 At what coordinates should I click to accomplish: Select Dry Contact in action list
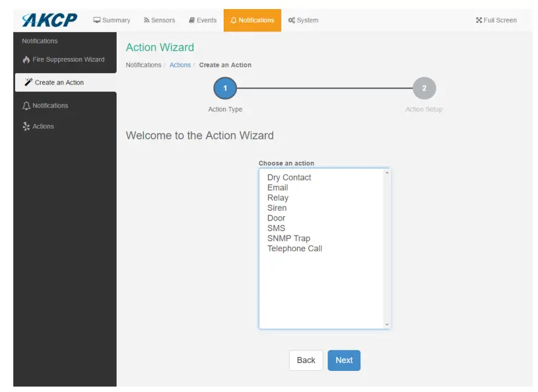point(289,178)
